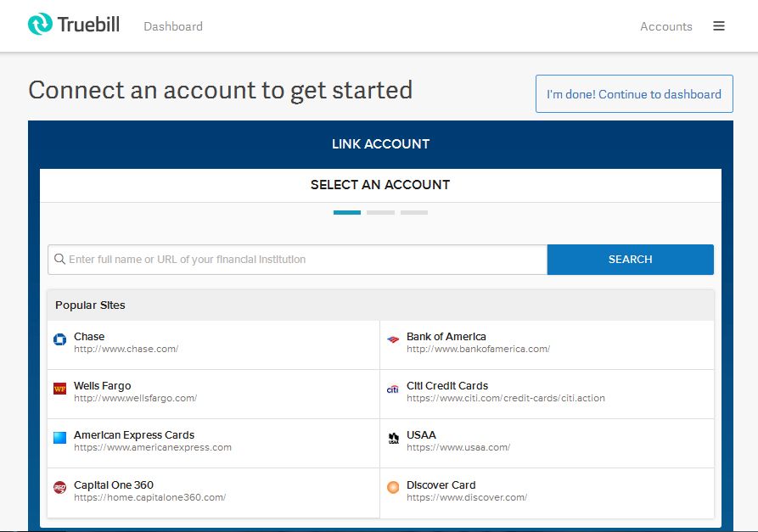Select the Chase account name

point(89,336)
